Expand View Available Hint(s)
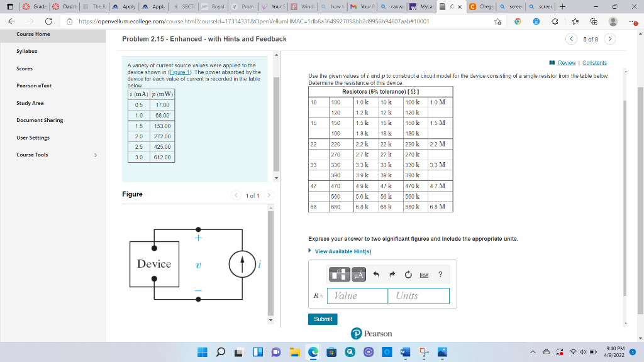The width and height of the screenshot is (644, 362). 343,252
